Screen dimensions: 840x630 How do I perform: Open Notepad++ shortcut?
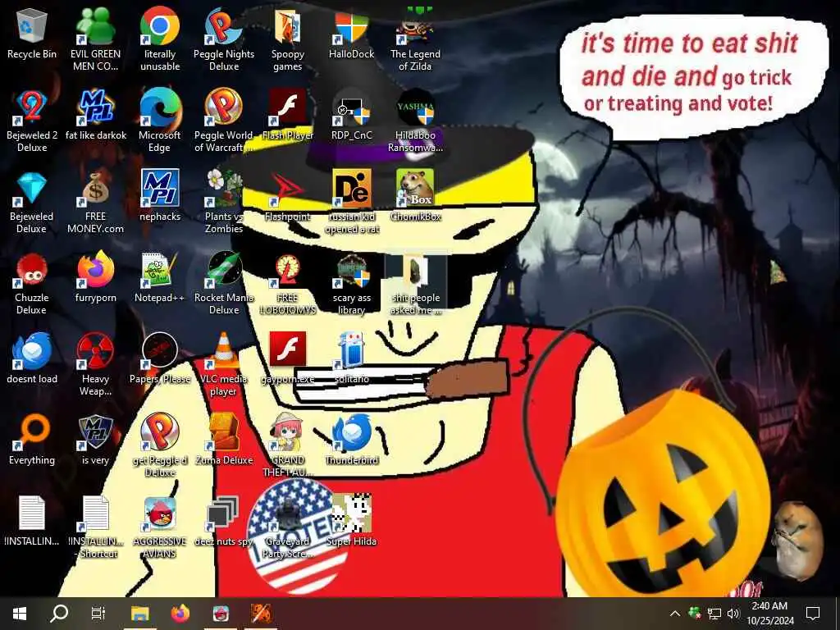(160, 277)
